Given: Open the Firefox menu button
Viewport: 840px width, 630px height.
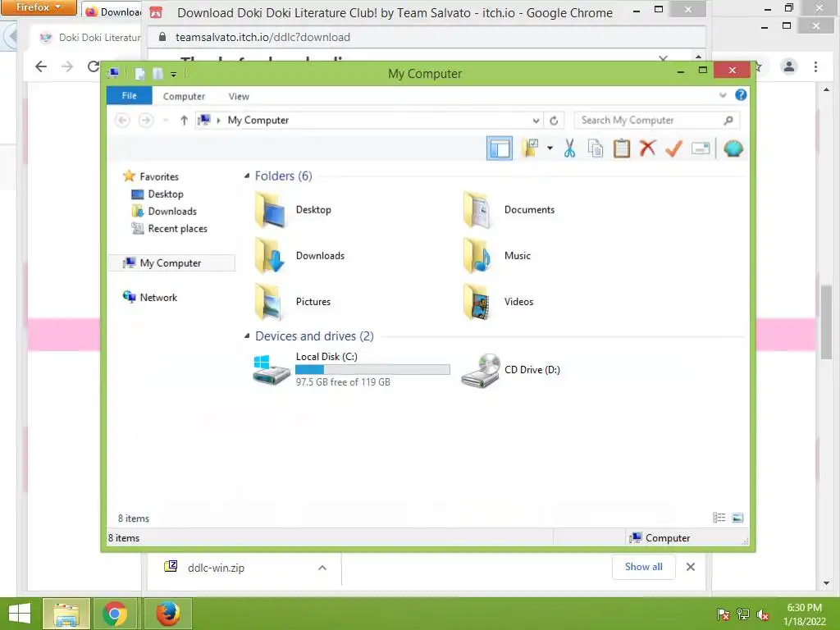Looking at the screenshot, I should (x=38, y=7).
